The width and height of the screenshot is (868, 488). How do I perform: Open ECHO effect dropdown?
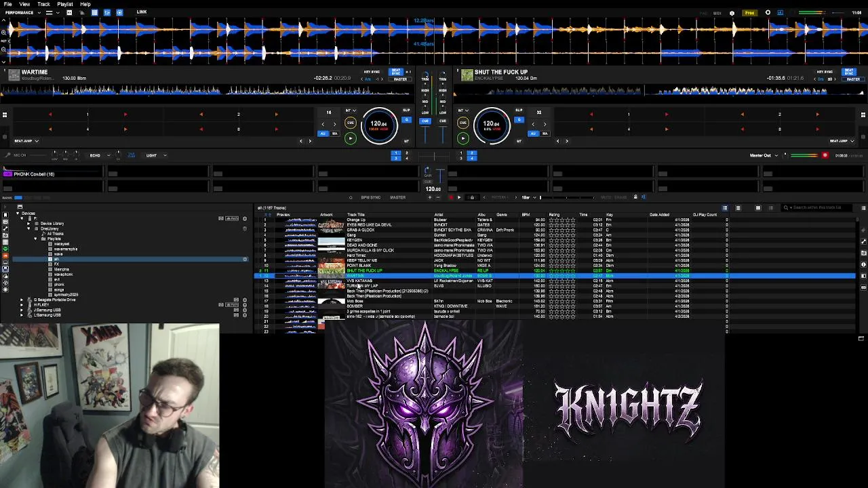point(100,155)
